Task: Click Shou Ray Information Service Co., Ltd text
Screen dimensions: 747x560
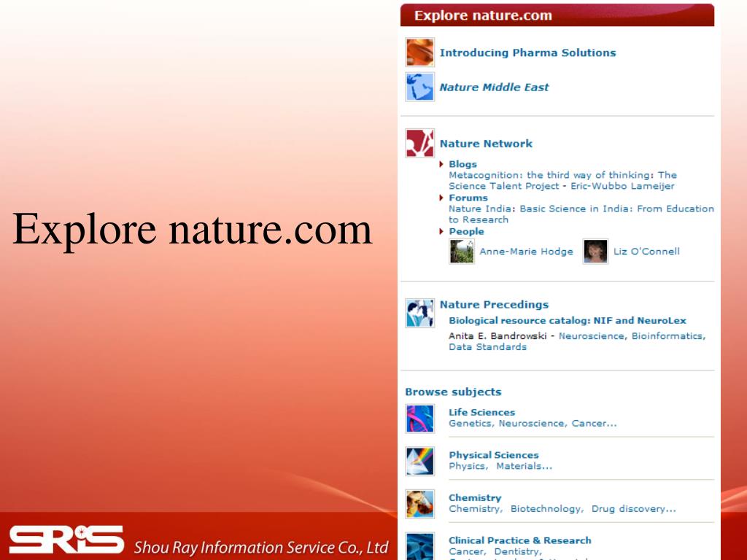Action: coord(261,548)
